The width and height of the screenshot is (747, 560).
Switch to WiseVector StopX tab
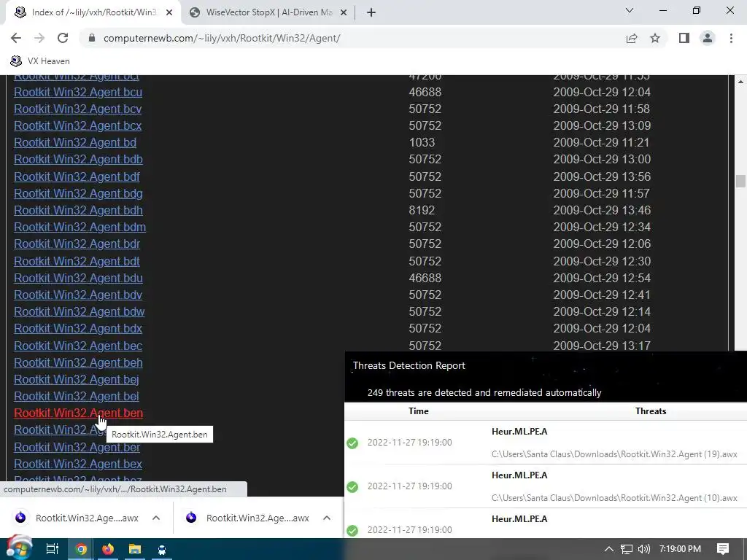(x=269, y=12)
